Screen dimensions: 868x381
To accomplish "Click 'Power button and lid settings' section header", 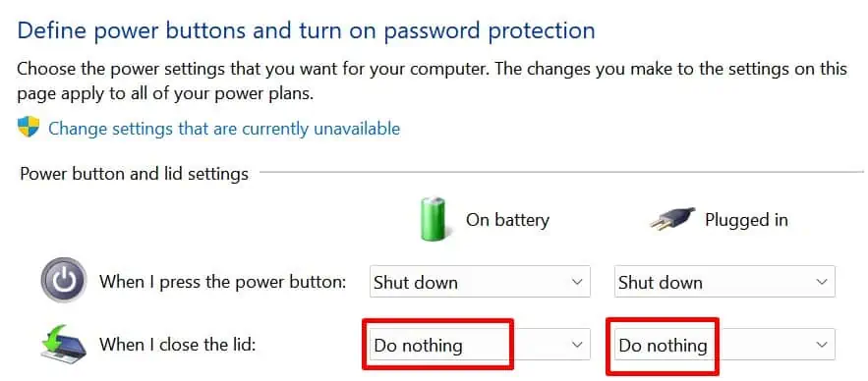I will click(x=134, y=174).
